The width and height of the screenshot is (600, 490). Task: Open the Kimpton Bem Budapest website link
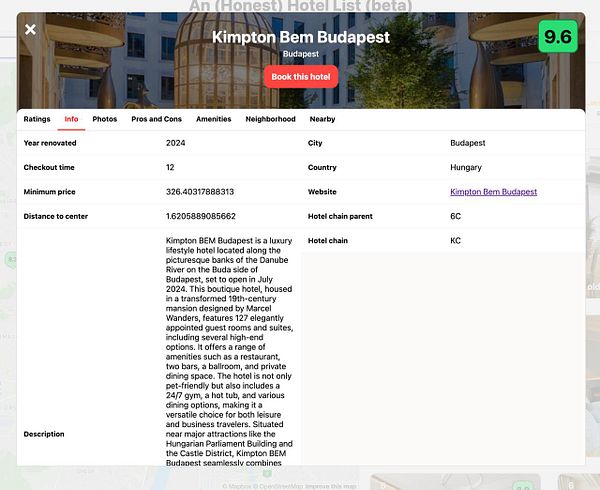493,192
